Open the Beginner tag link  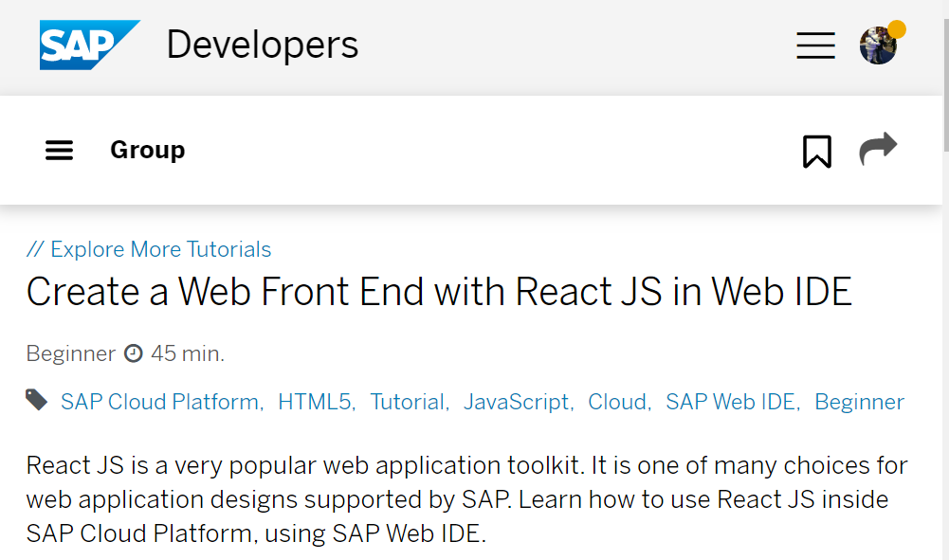tap(860, 402)
